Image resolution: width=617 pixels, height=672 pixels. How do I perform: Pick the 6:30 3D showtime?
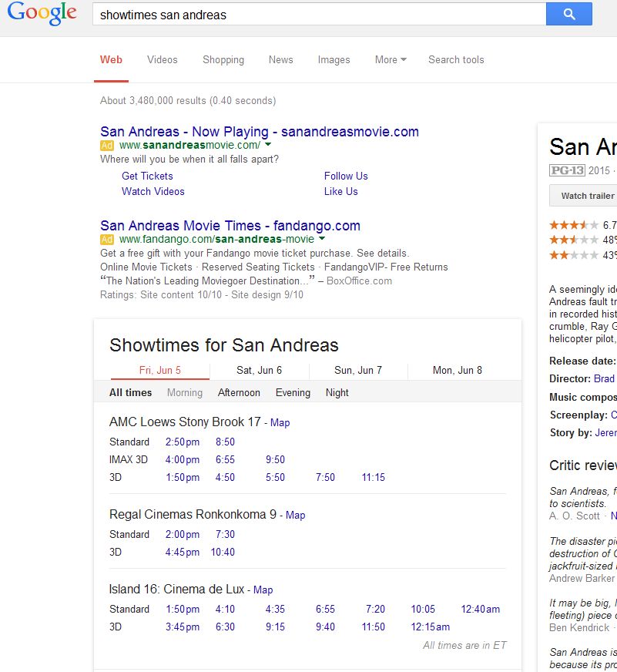tap(225, 627)
